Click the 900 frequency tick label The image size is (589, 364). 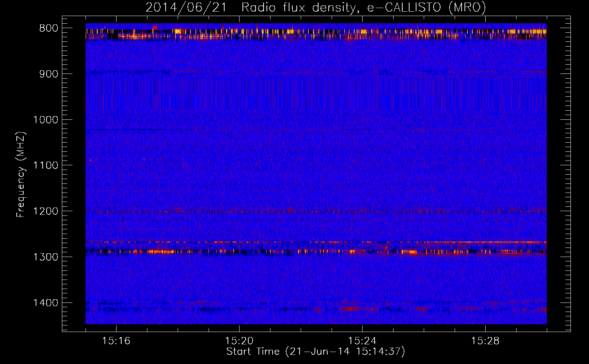point(48,74)
